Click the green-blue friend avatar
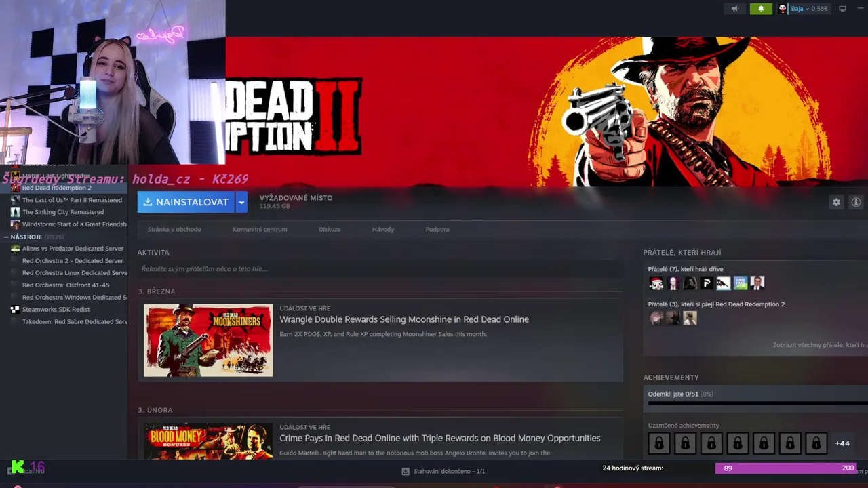 [741, 283]
